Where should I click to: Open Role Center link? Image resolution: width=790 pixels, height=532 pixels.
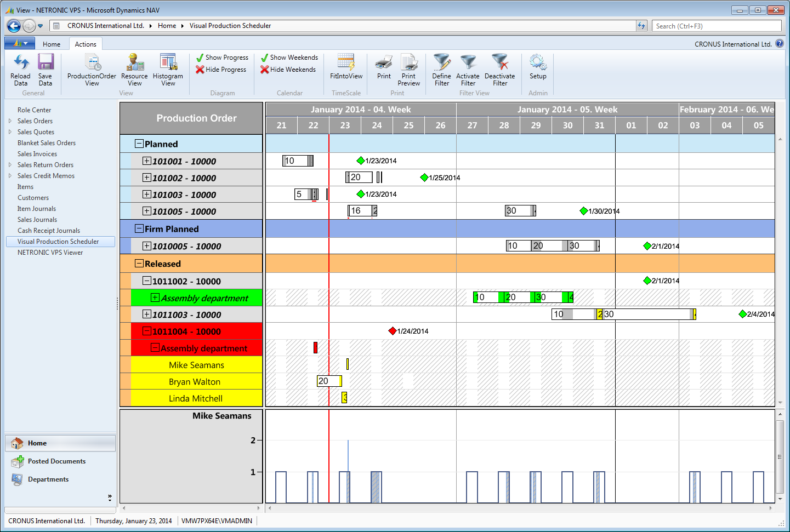34,110
